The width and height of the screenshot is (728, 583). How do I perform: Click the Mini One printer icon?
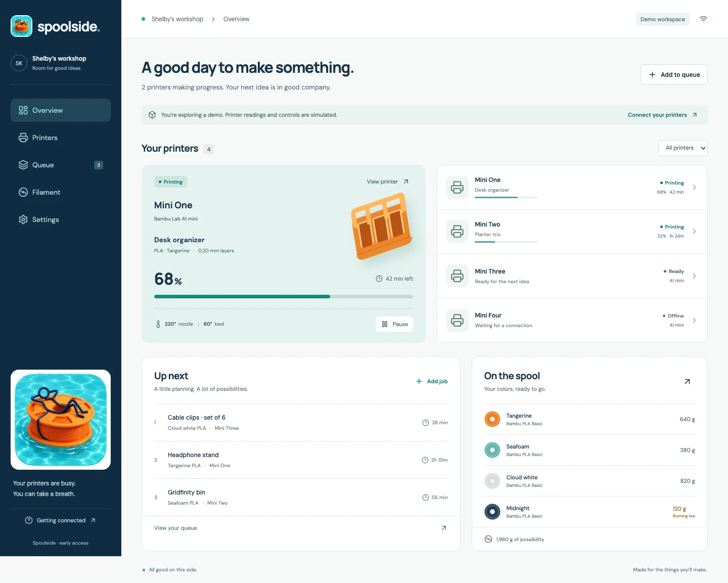[457, 187]
